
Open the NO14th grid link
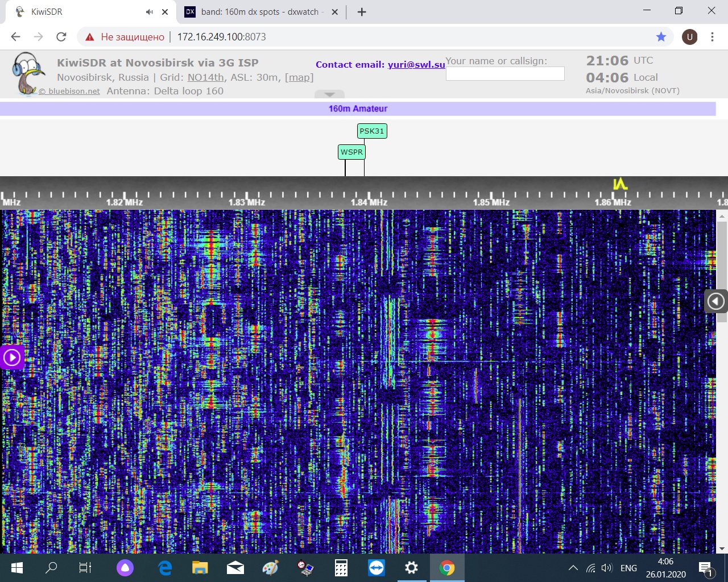click(x=206, y=77)
